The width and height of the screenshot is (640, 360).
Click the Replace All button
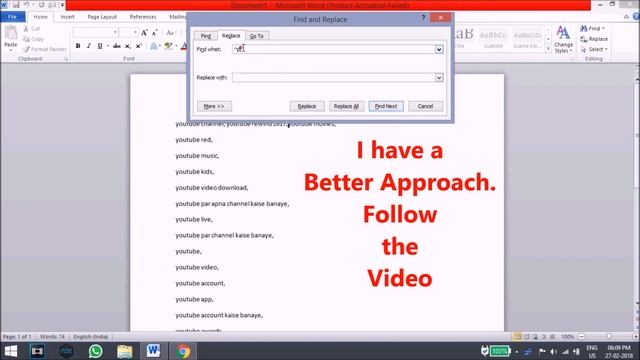[347, 106]
